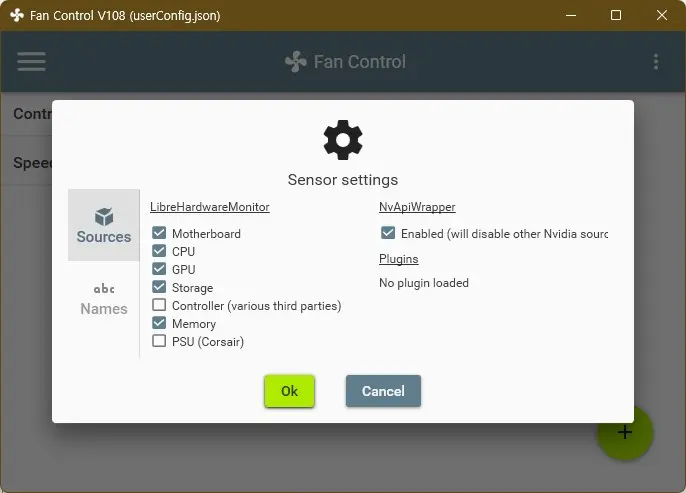Uncheck the Memory checkbox
The height and width of the screenshot is (493, 686).
click(159, 323)
